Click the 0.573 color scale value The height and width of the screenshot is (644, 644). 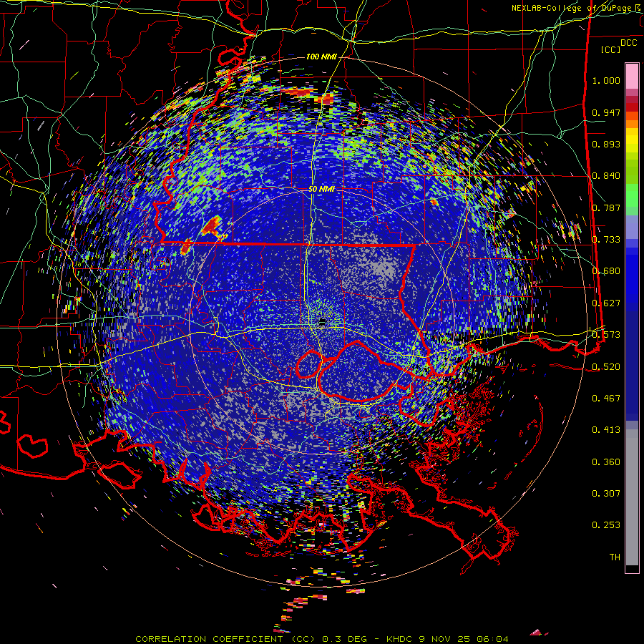pos(606,335)
